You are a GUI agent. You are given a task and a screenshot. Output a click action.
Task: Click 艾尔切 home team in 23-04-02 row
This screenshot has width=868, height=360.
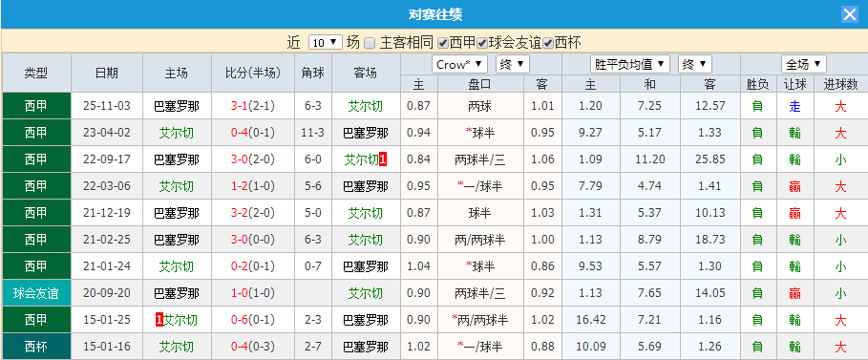click(x=177, y=133)
